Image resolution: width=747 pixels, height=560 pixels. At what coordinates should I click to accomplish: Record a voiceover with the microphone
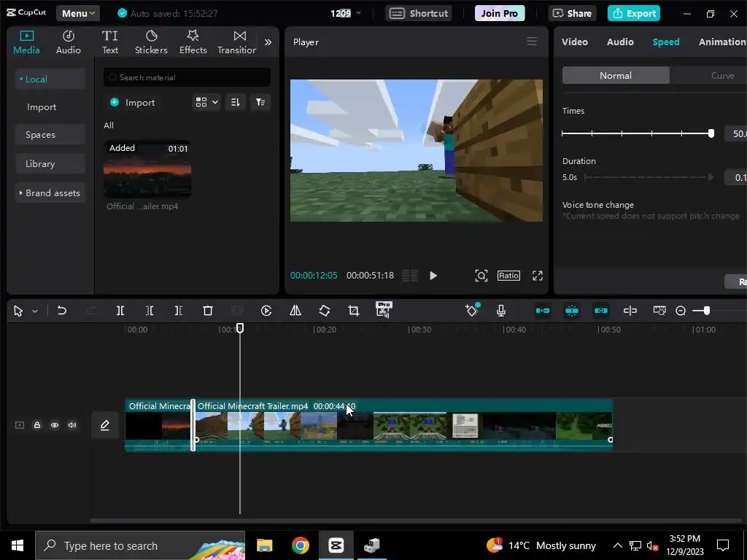(x=501, y=311)
